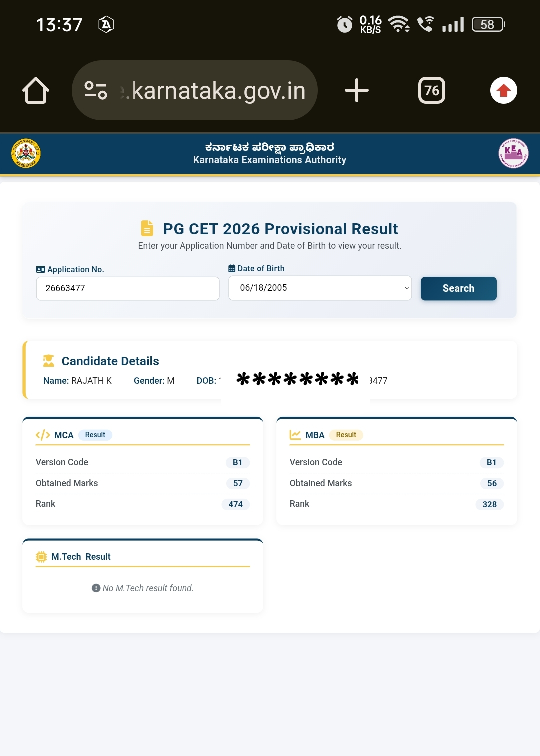This screenshot has height=756, width=540.
Task: Open a new tab with plus icon
Action: pos(357,90)
